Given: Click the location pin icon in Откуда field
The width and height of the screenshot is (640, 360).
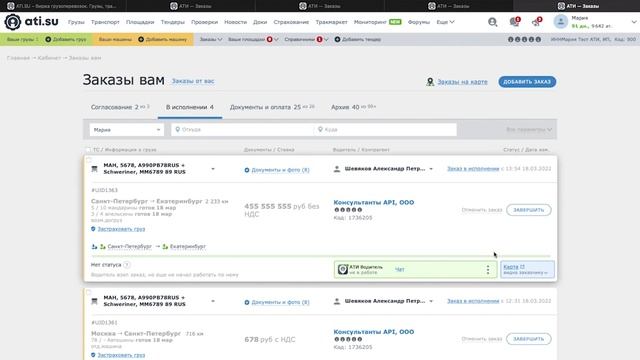Looking at the screenshot, I should pos(178,129).
